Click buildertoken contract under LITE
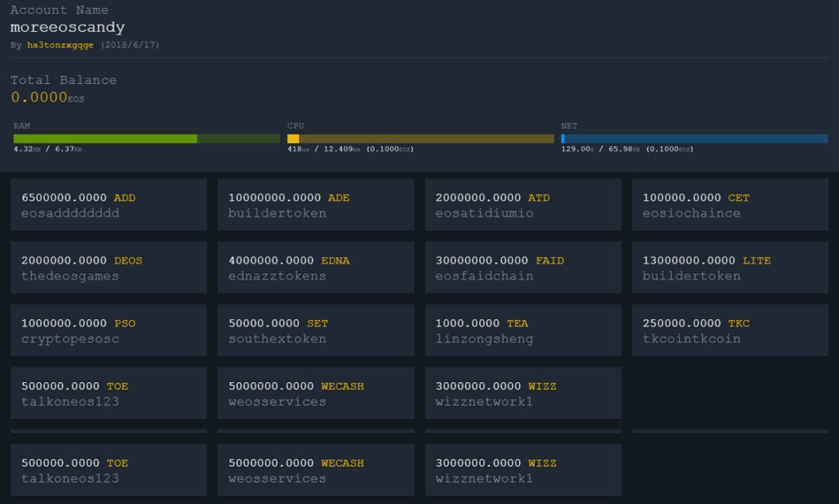Image resolution: width=839 pixels, height=504 pixels. point(691,276)
